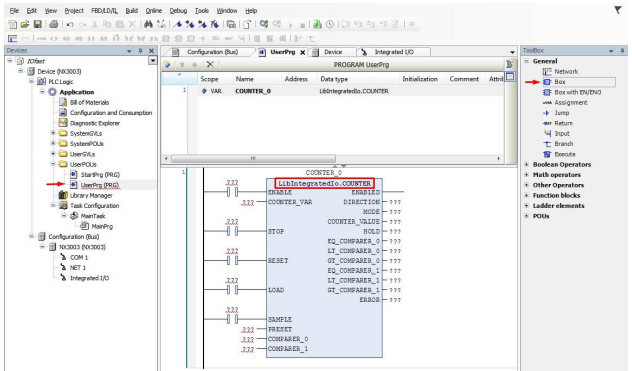Select COM 1 in device tree

tap(79, 257)
